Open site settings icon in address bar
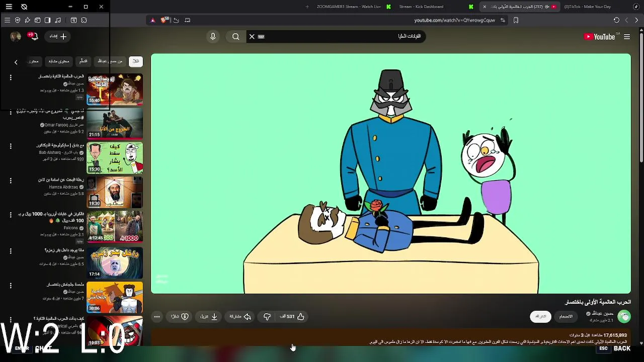The width and height of the screenshot is (644, 362). pos(503,20)
